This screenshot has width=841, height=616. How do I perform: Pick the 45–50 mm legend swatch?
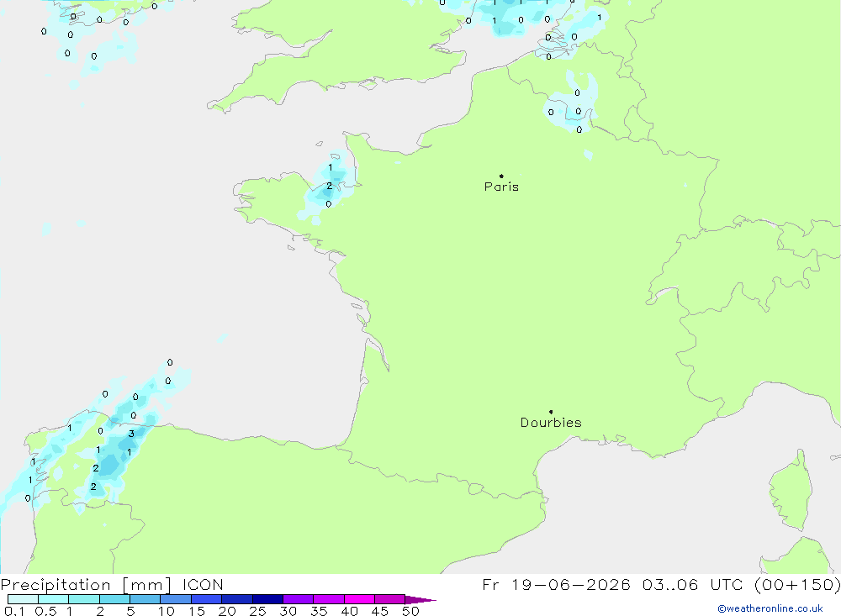[390, 599]
